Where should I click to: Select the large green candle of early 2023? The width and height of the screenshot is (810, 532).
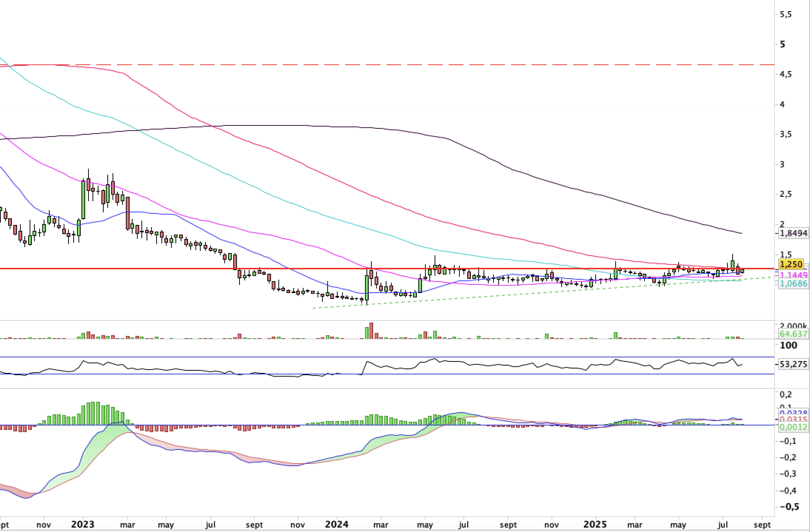pyautogui.click(x=83, y=199)
